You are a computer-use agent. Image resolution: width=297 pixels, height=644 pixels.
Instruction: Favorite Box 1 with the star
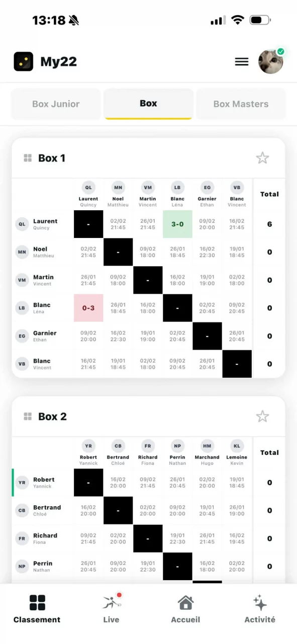point(262,158)
